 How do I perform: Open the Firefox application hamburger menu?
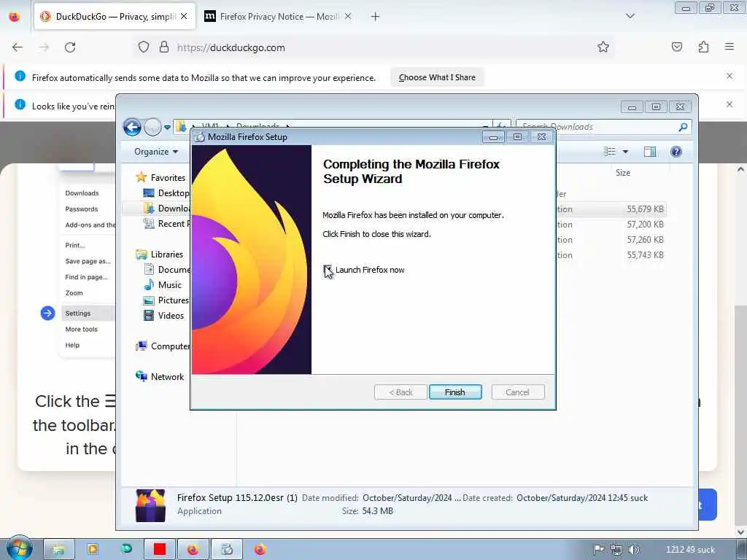[x=729, y=47]
